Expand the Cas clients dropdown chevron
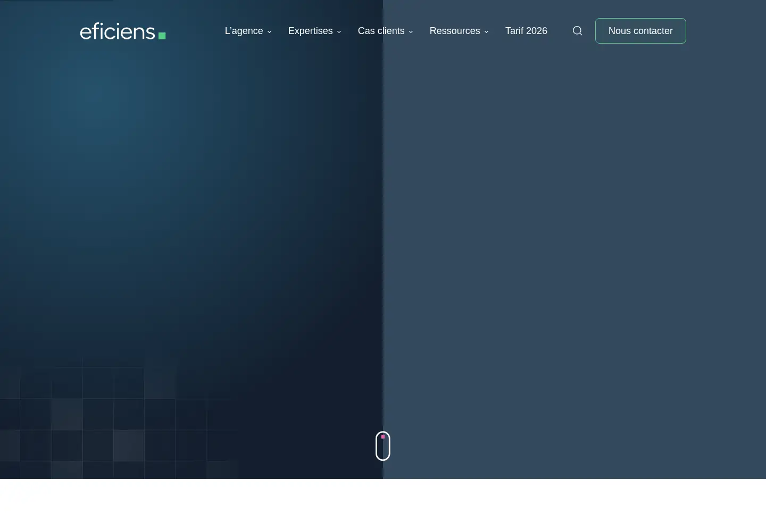 coord(411,31)
